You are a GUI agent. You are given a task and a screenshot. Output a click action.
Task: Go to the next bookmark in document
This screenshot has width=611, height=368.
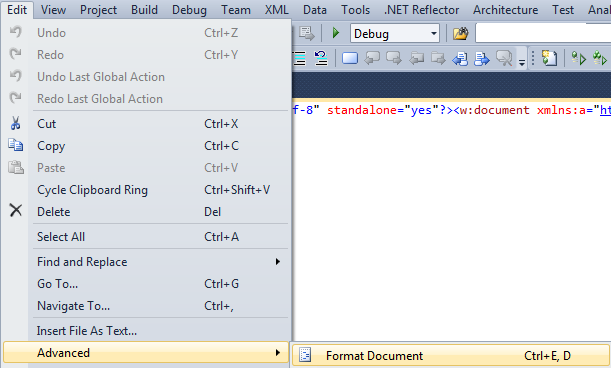[482, 59]
